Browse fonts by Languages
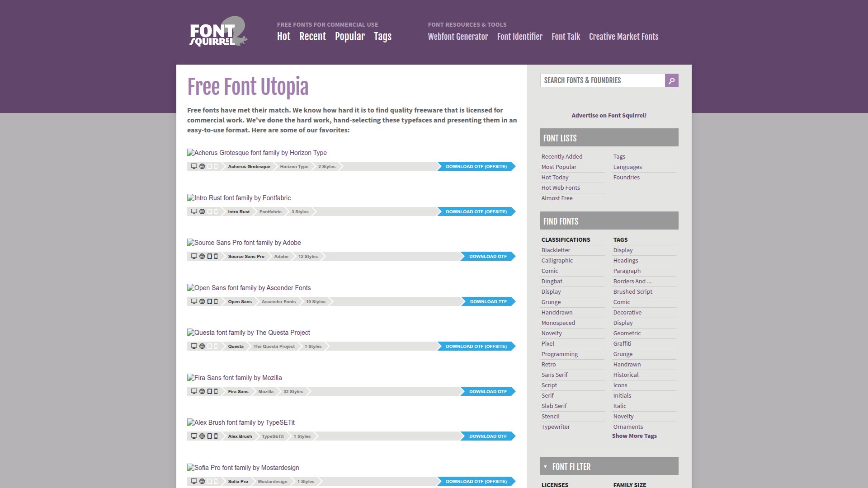Image resolution: width=868 pixels, height=488 pixels. (x=627, y=167)
